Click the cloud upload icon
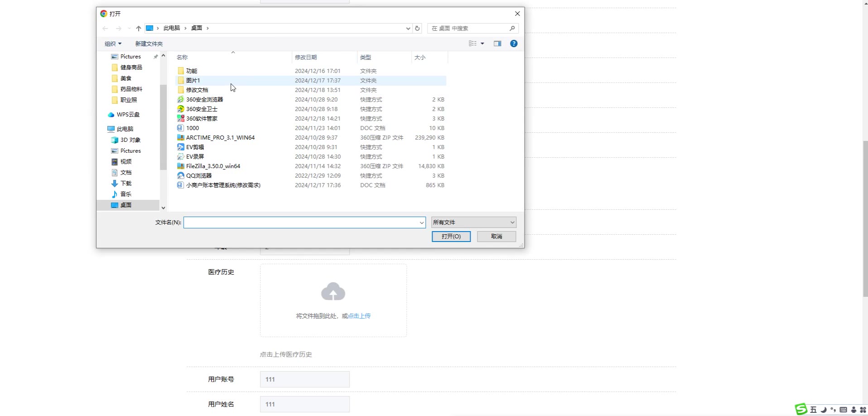 pyautogui.click(x=333, y=292)
